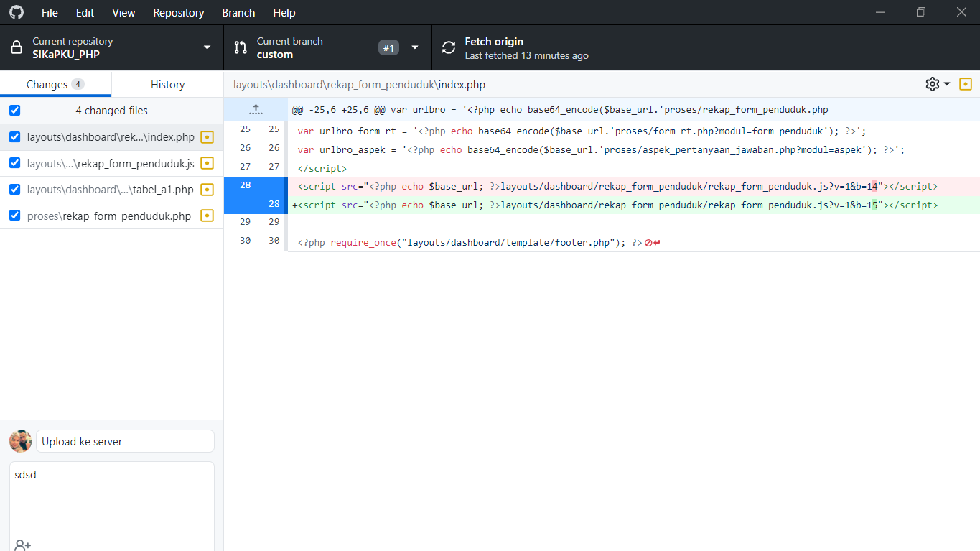The image size is (980, 551).
Task: Select rekap_form_penduduk.js file row
Action: click(111, 163)
